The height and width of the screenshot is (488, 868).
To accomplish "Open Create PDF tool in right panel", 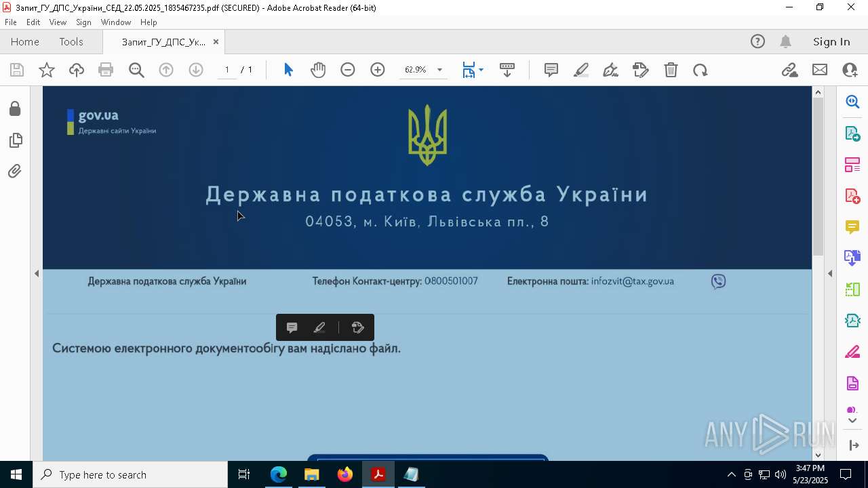I will [852, 195].
